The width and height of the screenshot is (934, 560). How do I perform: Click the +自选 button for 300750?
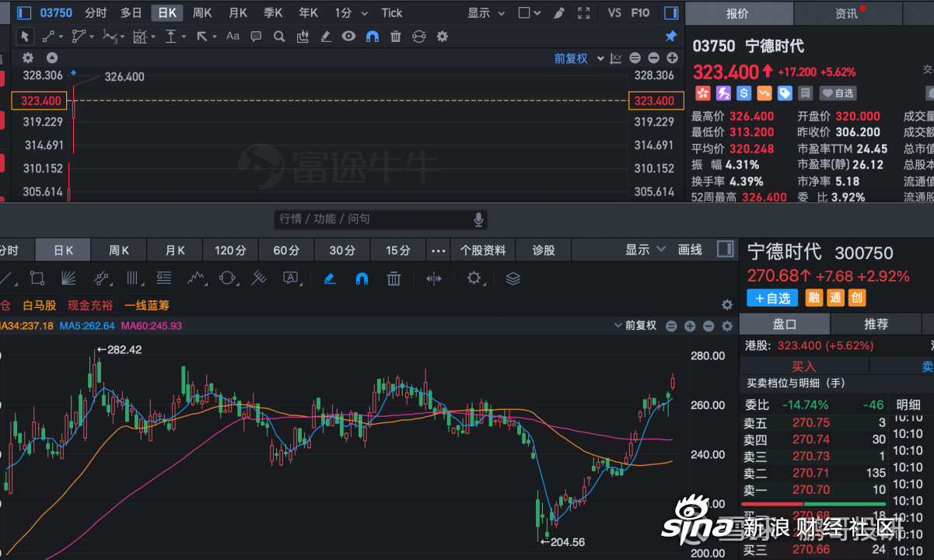click(x=771, y=298)
